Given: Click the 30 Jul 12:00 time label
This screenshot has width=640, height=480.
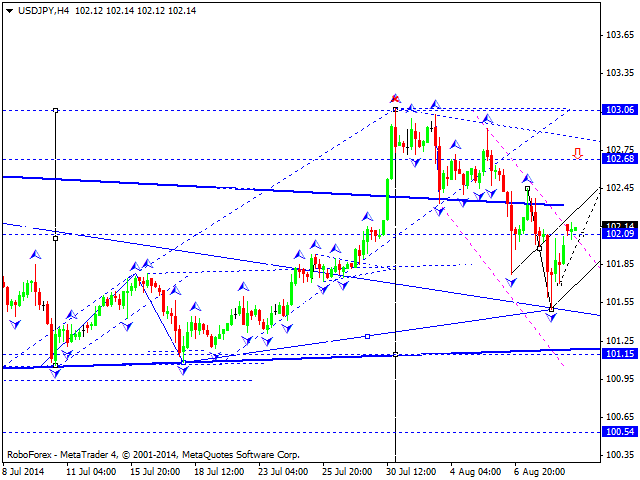Looking at the screenshot, I should pyautogui.click(x=411, y=472).
